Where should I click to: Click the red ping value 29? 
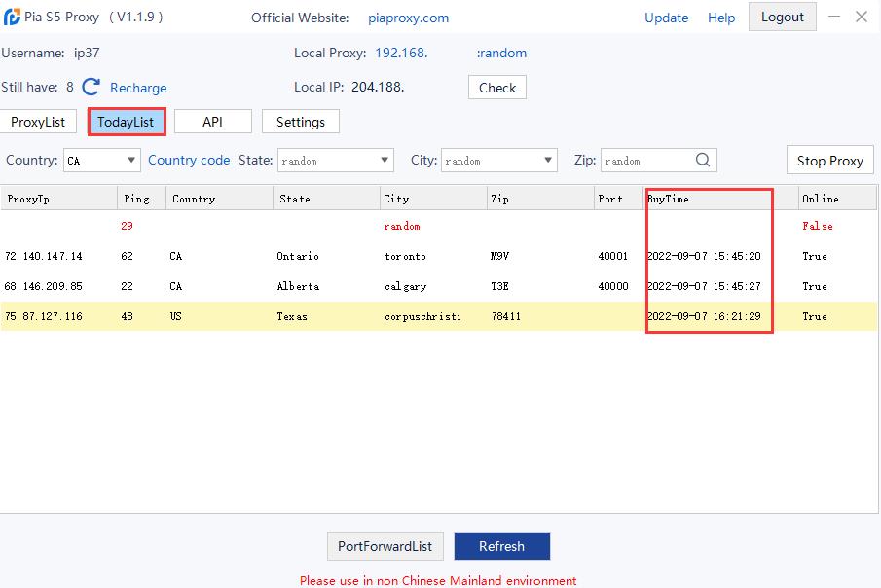(127, 226)
